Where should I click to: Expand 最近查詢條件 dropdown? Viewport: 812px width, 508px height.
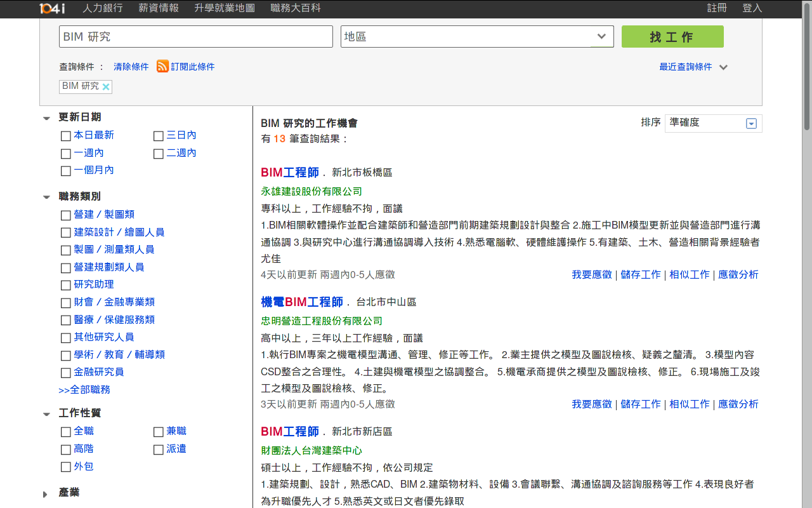pos(693,67)
